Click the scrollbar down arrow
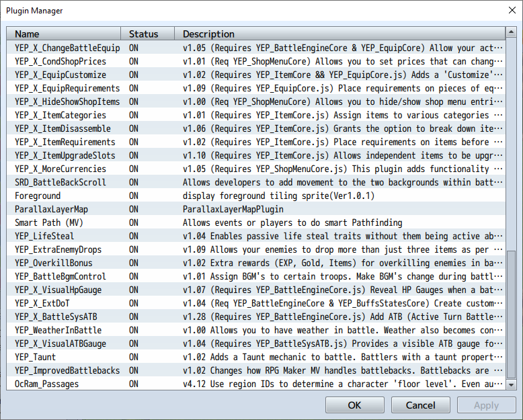Image resolution: width=523 pixels, height=420 pixels. 511,384
